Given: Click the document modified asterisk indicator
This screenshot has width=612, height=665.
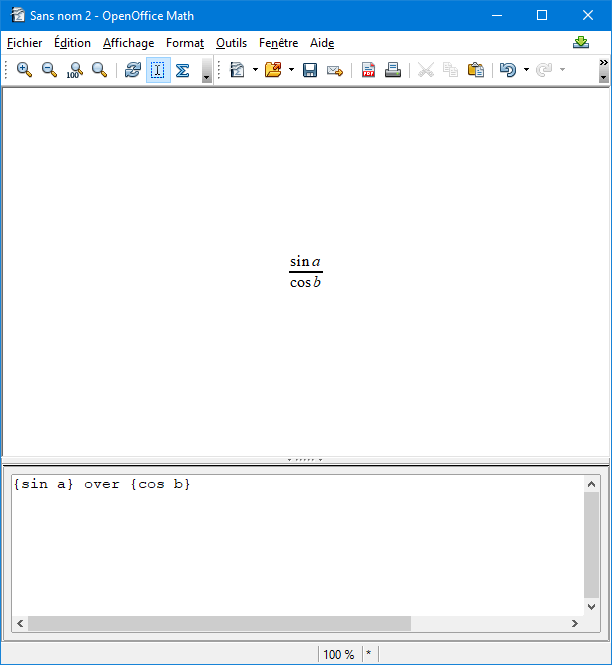Looking at the screenshot, I should pos(369,654).
